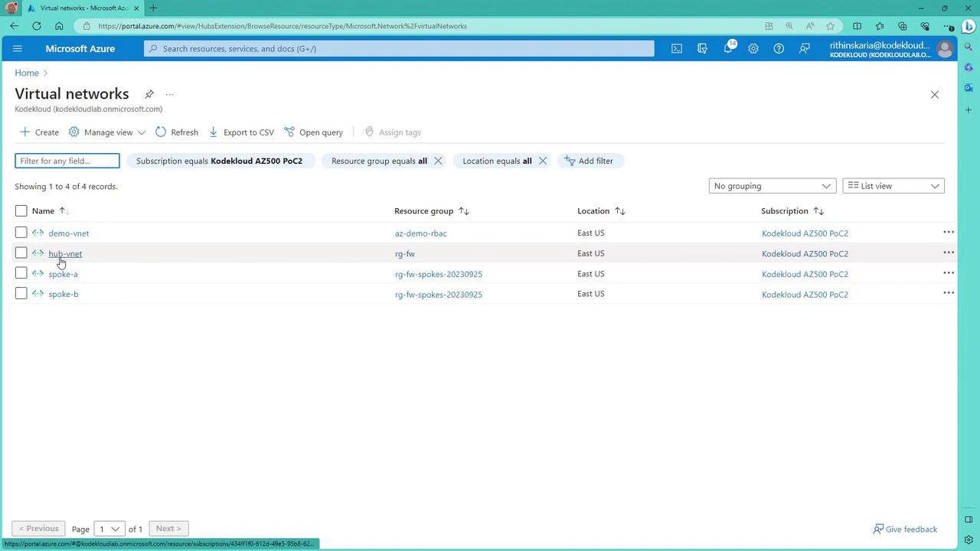
Task: Open more actions for spoke-b row
Action: click(x=948, y=293)
